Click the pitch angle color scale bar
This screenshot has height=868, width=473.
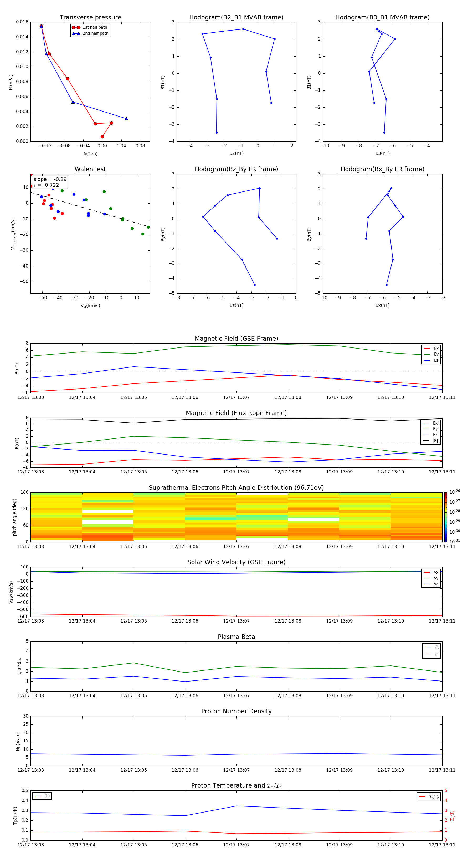pos(446,517)
